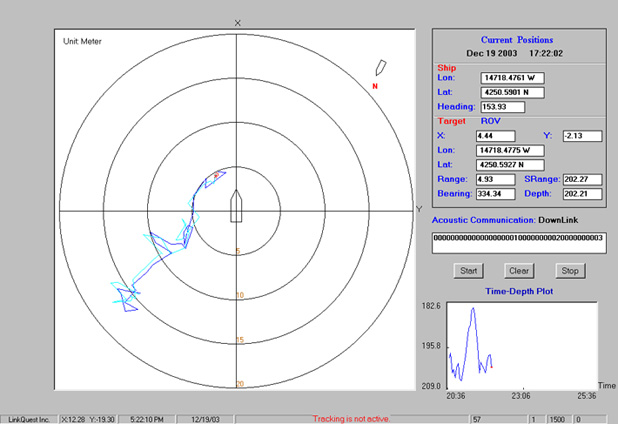Viewport: 618px width, 424px height.
Task: Select the Ship longitude field
Action: coord(512,77)
